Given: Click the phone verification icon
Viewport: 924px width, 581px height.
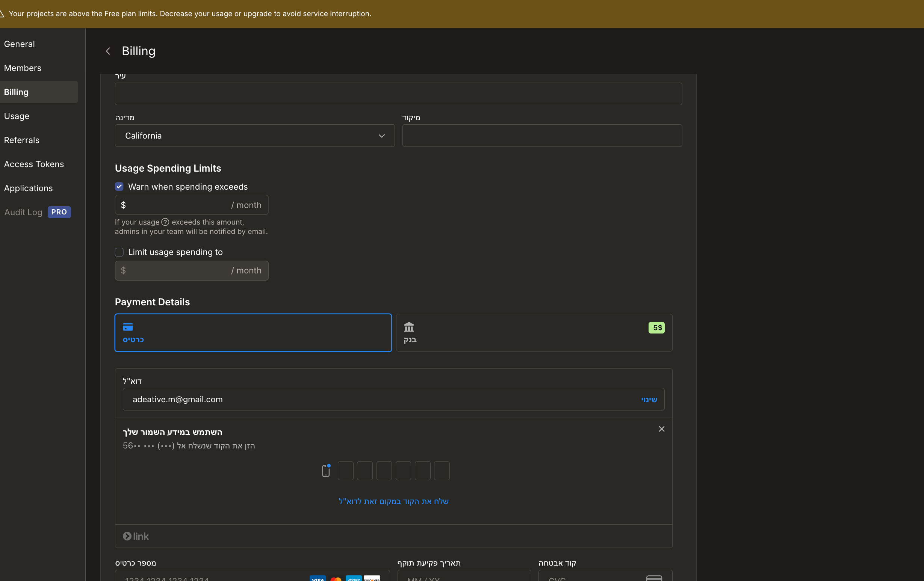Looking at the screenshot, I should [326, 471].
